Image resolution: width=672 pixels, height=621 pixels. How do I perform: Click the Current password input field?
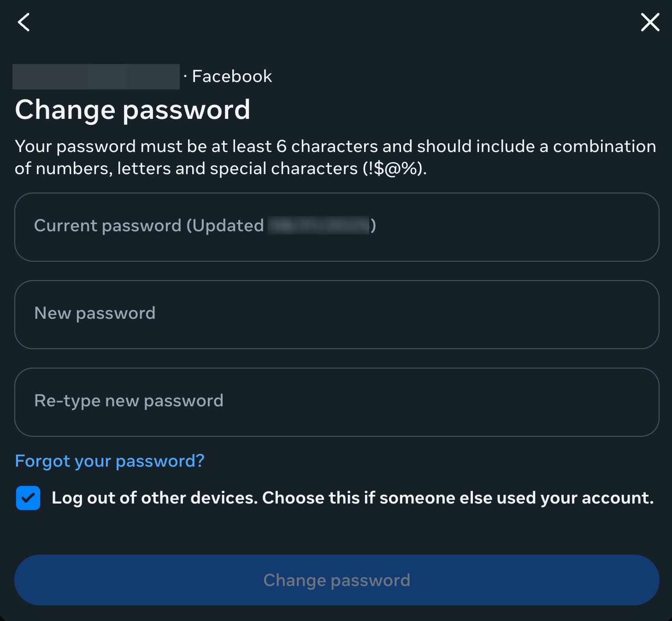coord(336,227)
